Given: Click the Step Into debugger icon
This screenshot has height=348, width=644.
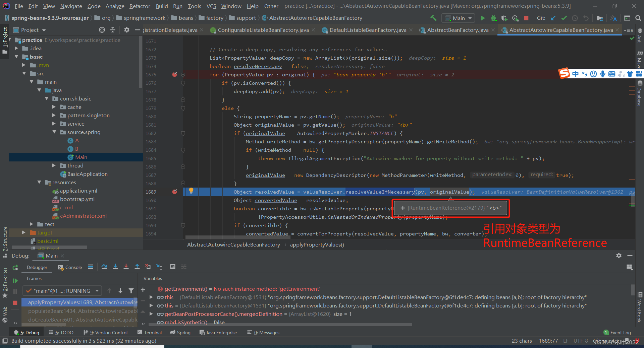Looking at the screenshot, I should [x=115, y=267].
